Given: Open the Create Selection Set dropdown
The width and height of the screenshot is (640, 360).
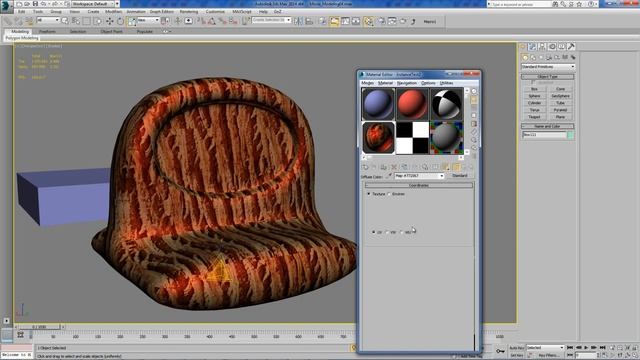Looking at the screenshot, I should coord(271,20).
